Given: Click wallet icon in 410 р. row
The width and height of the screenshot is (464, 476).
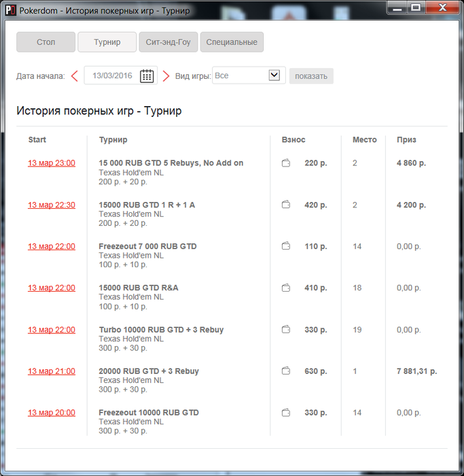Looking at the screenshot, I should [x=286, y=288].
